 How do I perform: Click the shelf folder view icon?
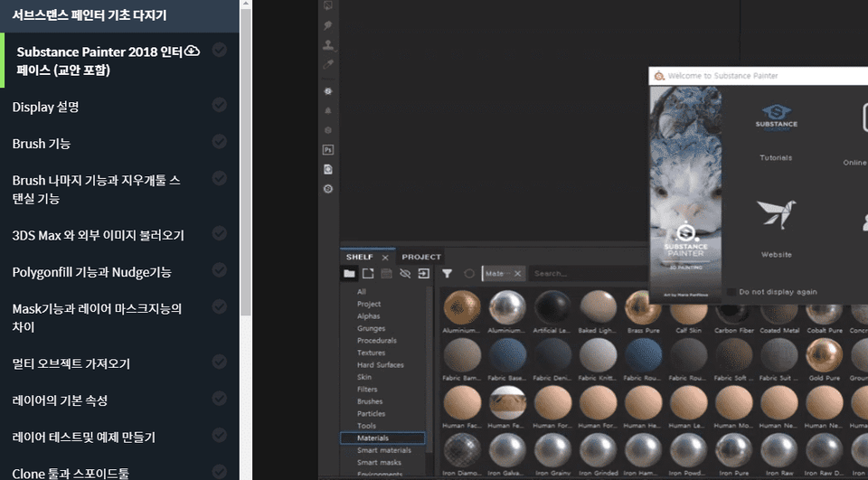349,273
